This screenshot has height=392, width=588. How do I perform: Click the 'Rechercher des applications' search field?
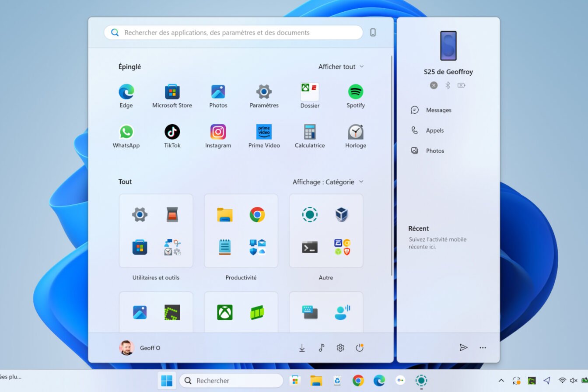(233, 32)
